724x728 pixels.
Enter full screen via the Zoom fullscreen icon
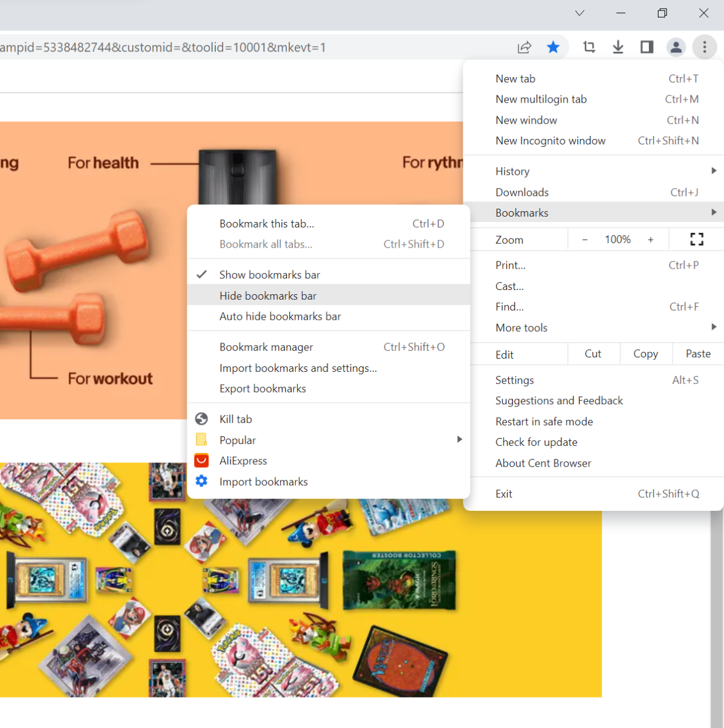pos(696,239)
